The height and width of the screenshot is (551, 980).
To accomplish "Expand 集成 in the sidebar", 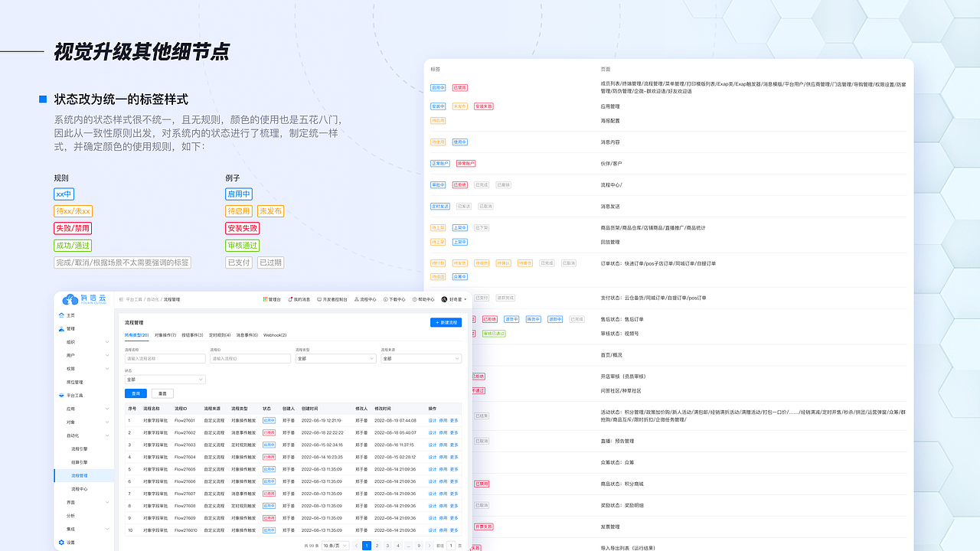I will click(x=108, y=529).
